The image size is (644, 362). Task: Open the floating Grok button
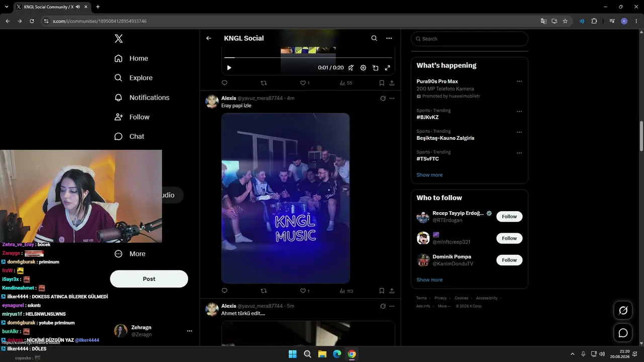623,310
